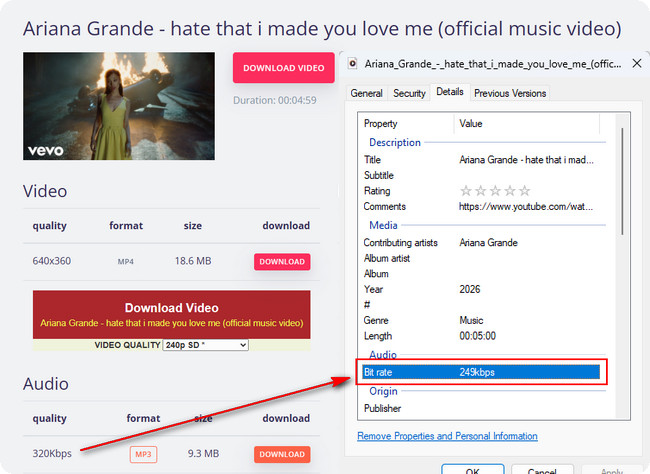Image resolution: width=650 pixels, height=474 pixels.
Task: Select the Title property value
Action: pyautogui.click(x=526, y=160)
